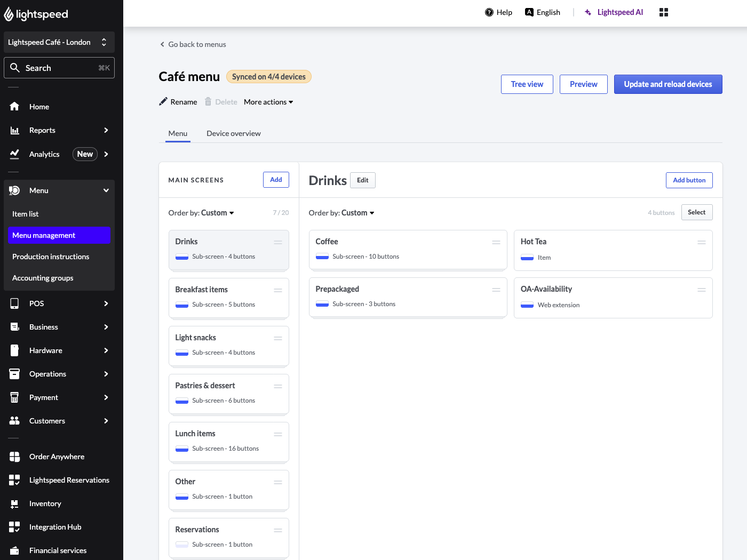Viewport: 747px width, 560px height.
Task: Click the Financial services wallet icon
Action: click(14, 550)
